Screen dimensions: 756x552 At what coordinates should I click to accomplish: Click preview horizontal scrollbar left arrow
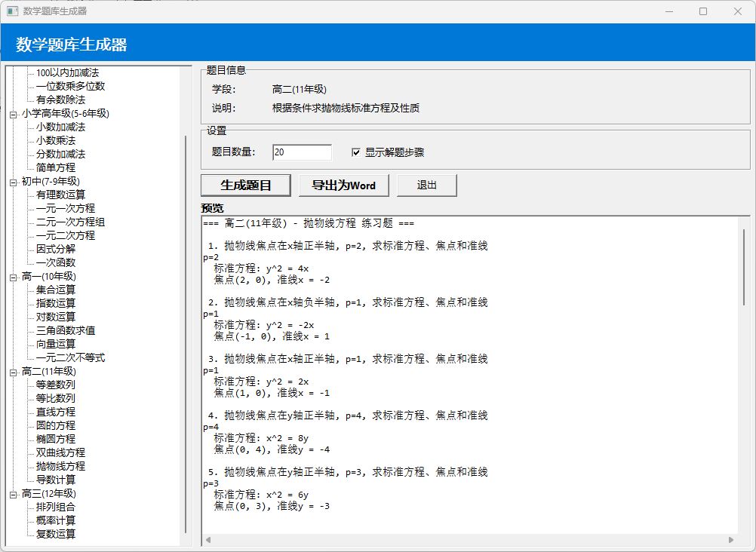[207, 540]
